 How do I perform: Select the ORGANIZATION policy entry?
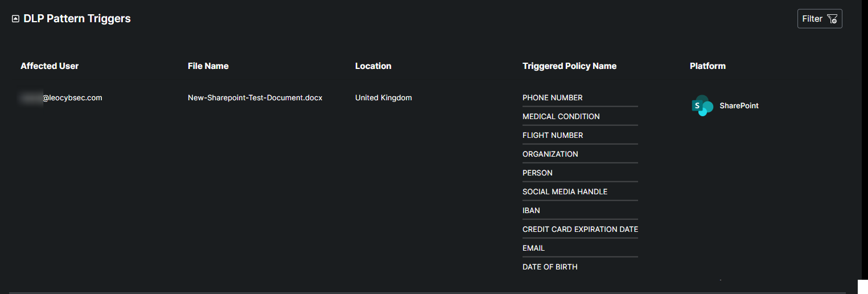pos(550,154)
